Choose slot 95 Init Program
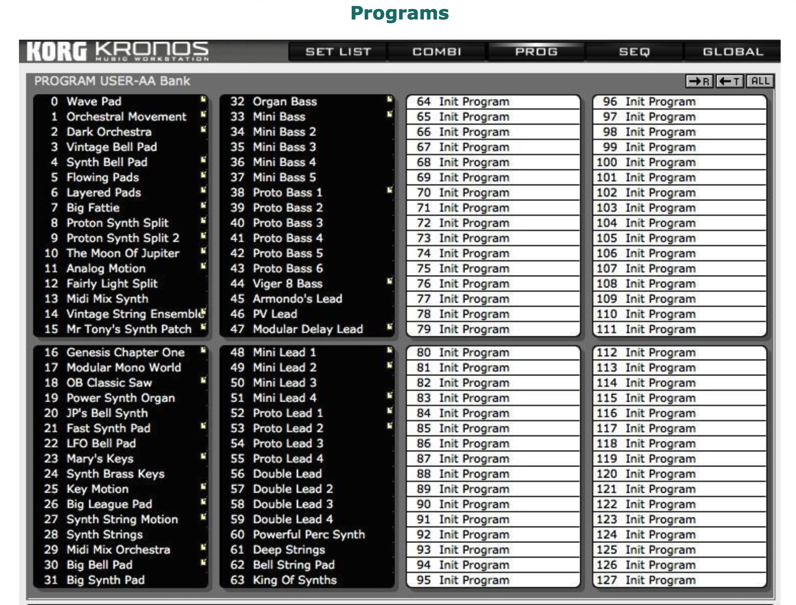This screenshot has width=796, height=605. 493,580
